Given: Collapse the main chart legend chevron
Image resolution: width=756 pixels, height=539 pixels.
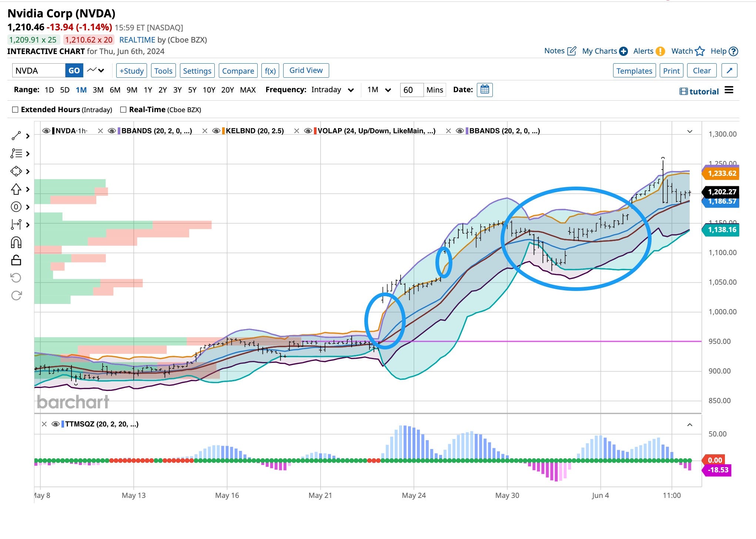Looking at the screenshot, I should click(690, 131).
